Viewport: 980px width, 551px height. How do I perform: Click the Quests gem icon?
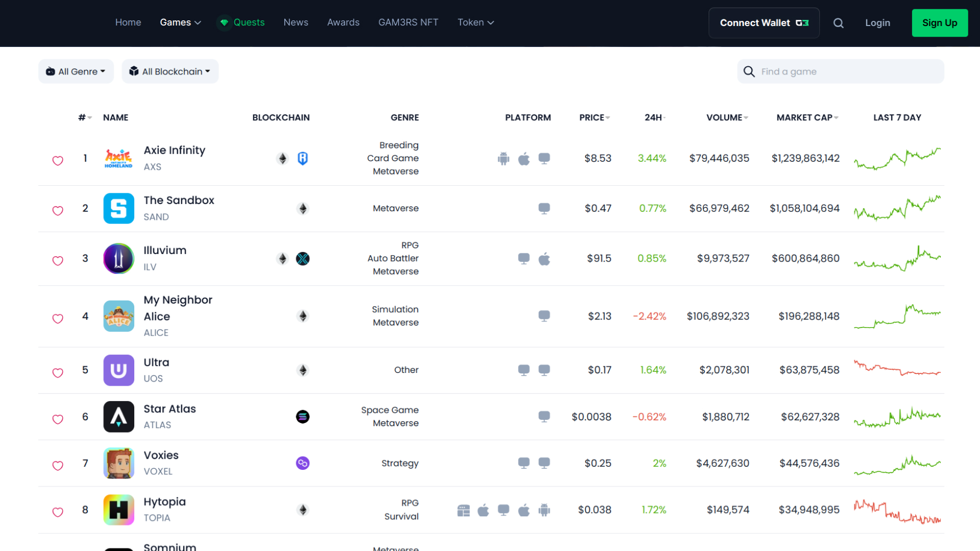[224, 22]
